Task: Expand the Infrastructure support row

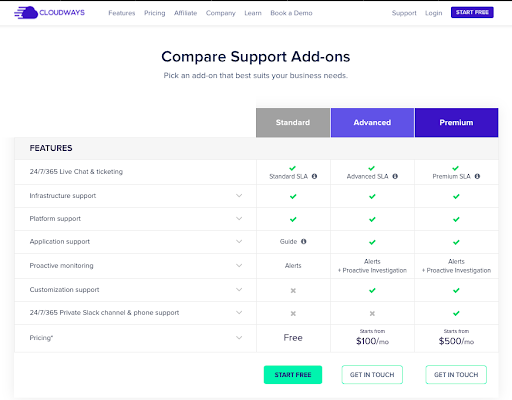Action: click(239, 196)
